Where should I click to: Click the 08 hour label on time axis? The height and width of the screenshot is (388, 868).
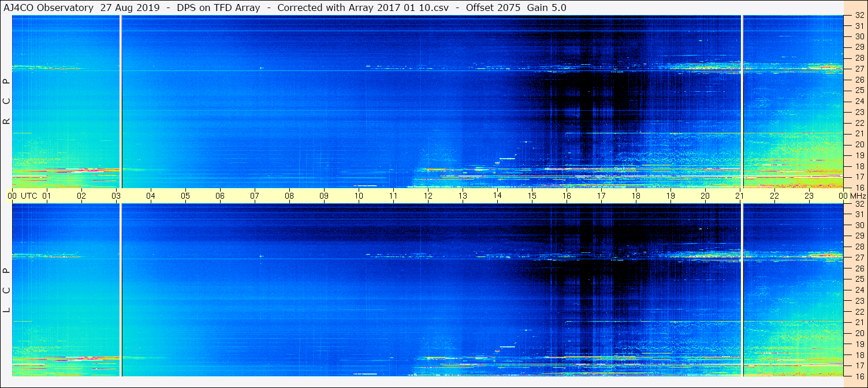coord(289,196)
